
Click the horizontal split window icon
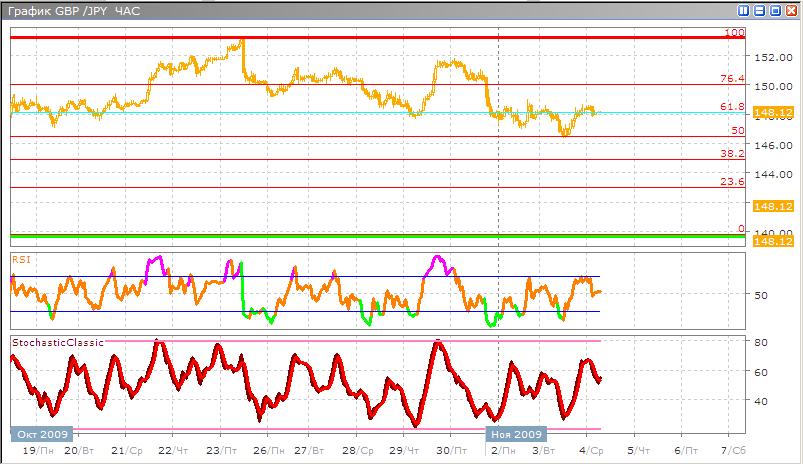coord(759,11)
